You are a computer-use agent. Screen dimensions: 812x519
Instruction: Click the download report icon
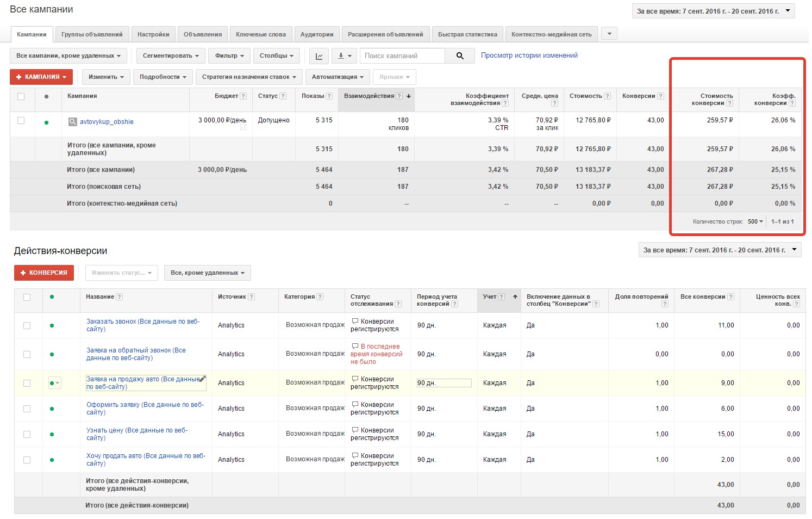tap(344, 56)
